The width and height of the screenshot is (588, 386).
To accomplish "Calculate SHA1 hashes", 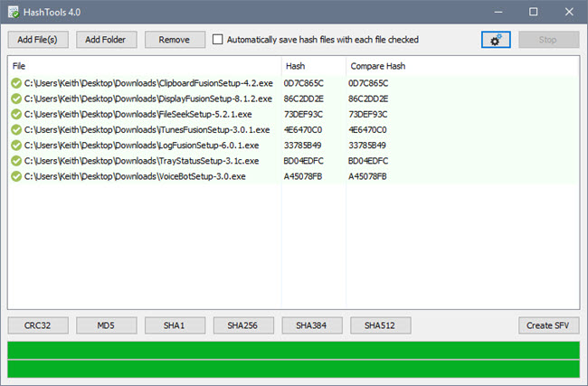I will [175, 325].
